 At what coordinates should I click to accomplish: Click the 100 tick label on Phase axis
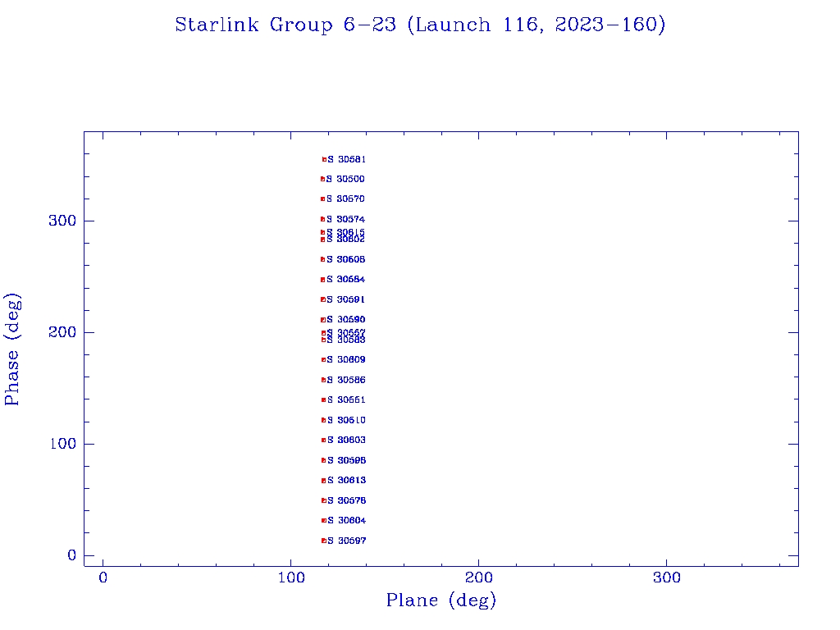62,444
